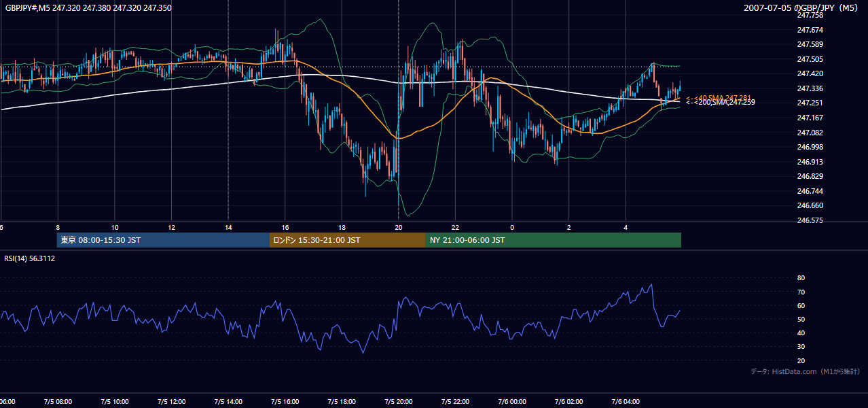Click the 7/6 00:00 date axis label

point(512,402)
